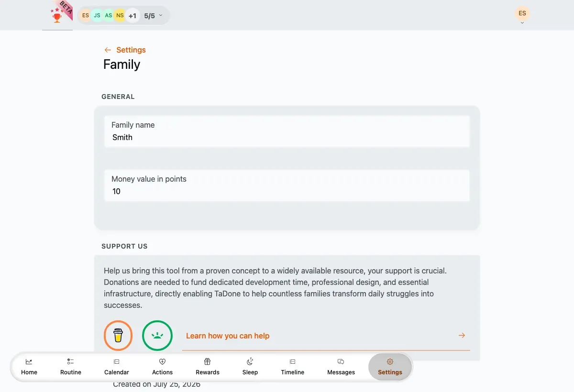Open the Routine tab

(x=71, y=367)
